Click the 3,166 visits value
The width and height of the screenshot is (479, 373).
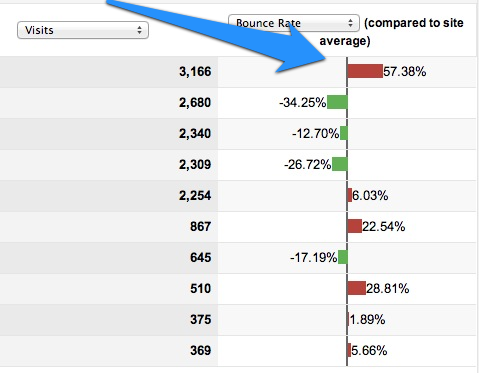click(x=195, y=71)
